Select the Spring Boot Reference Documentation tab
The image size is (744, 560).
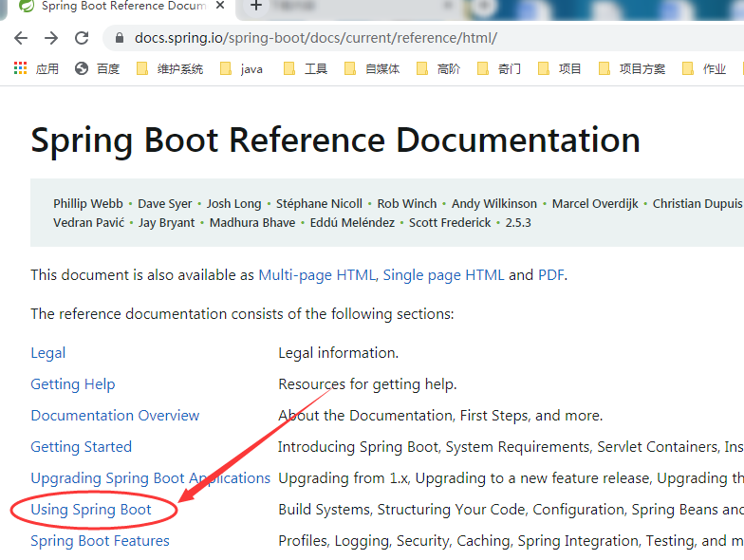pos(118,7)
